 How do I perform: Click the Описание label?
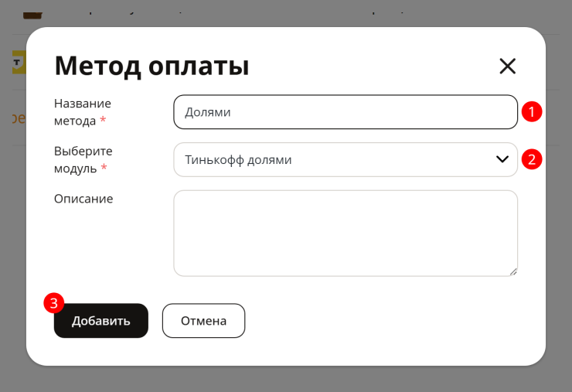pos(83,199)
